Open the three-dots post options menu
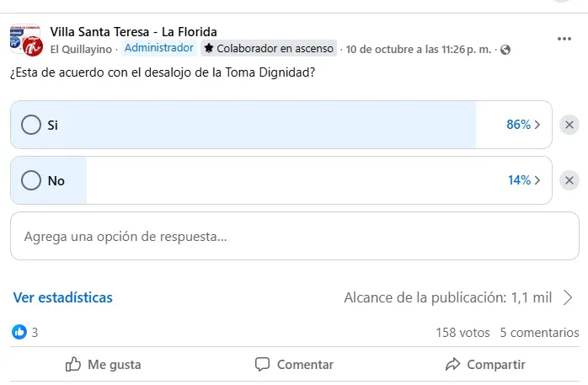 564,39
